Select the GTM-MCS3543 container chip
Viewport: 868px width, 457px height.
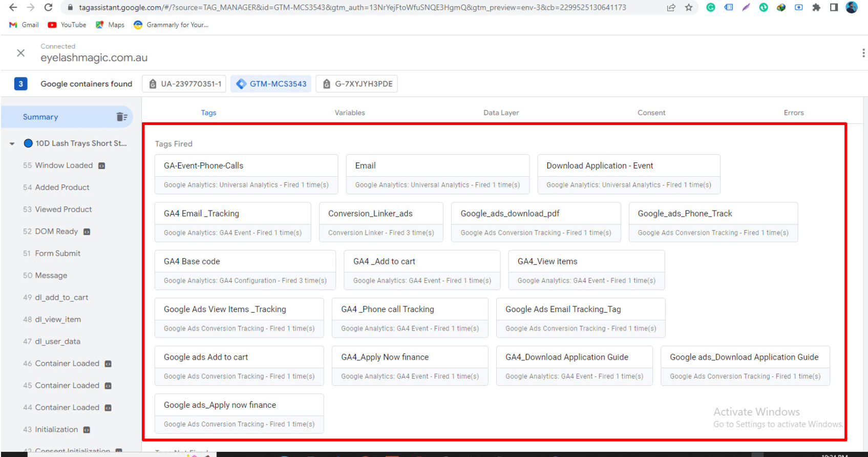click(x=271, y=84)
